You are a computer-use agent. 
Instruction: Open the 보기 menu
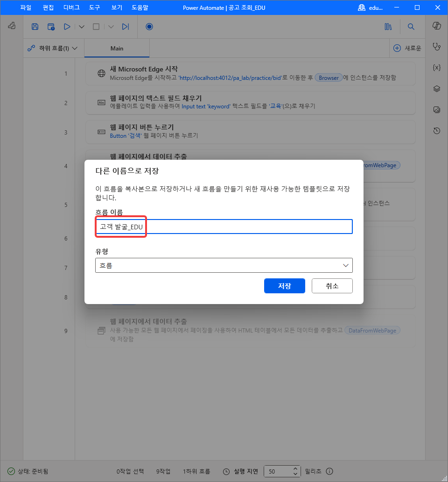(117, 7)
